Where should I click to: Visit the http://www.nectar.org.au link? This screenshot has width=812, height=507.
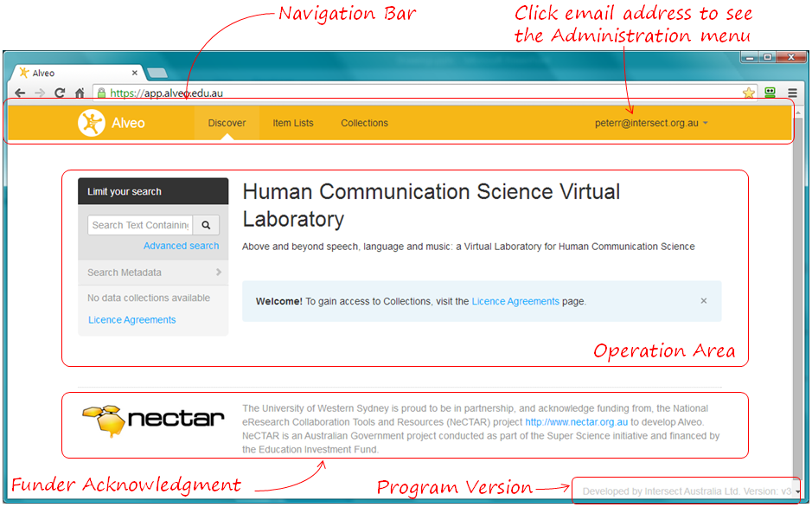(x=577, y=422)
